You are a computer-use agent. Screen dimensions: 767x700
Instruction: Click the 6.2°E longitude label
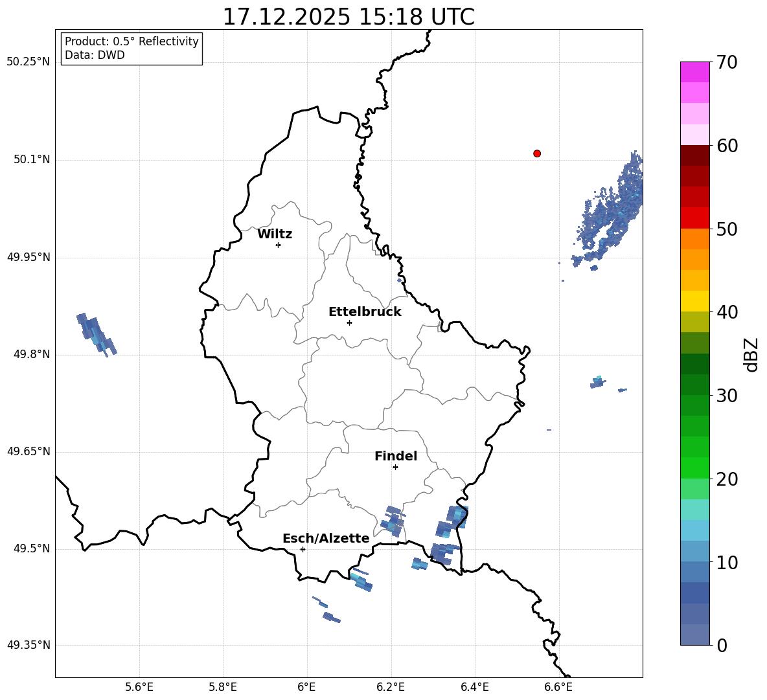[391, 687]
